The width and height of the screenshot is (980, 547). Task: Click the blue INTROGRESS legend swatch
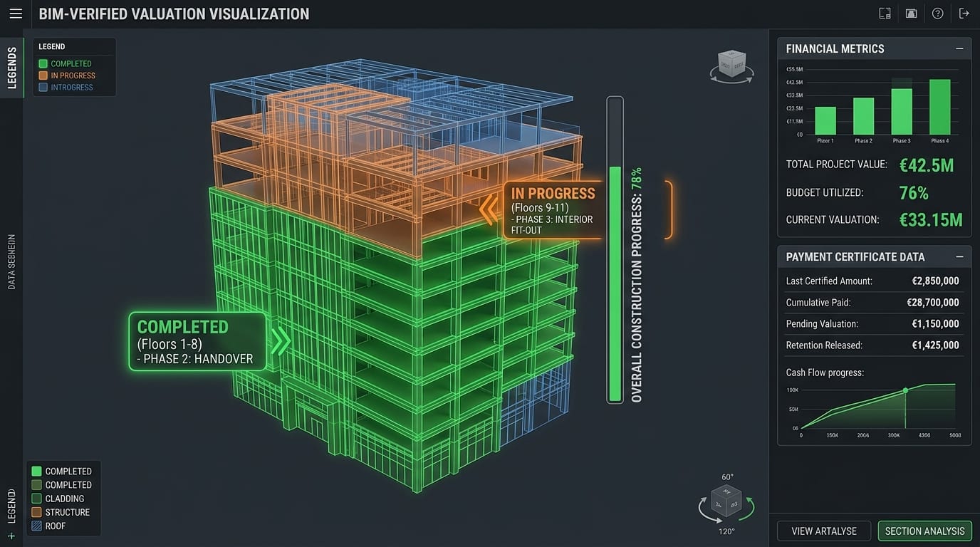pyautogui.click(x=43, y=88)
